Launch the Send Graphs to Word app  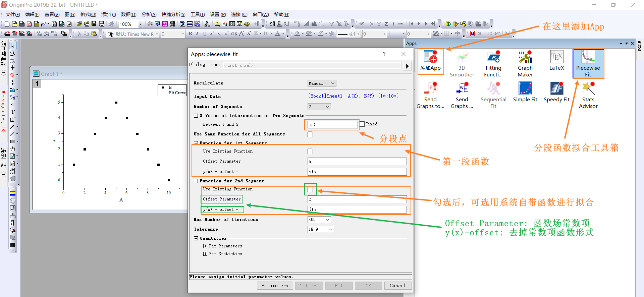[462, 95]
